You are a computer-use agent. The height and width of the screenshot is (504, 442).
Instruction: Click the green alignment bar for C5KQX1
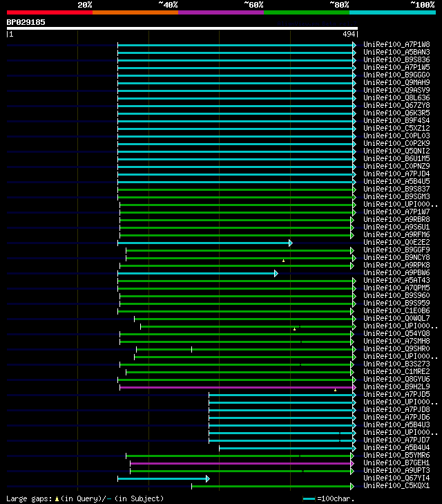pyautogui.click(x=271, y=486)
